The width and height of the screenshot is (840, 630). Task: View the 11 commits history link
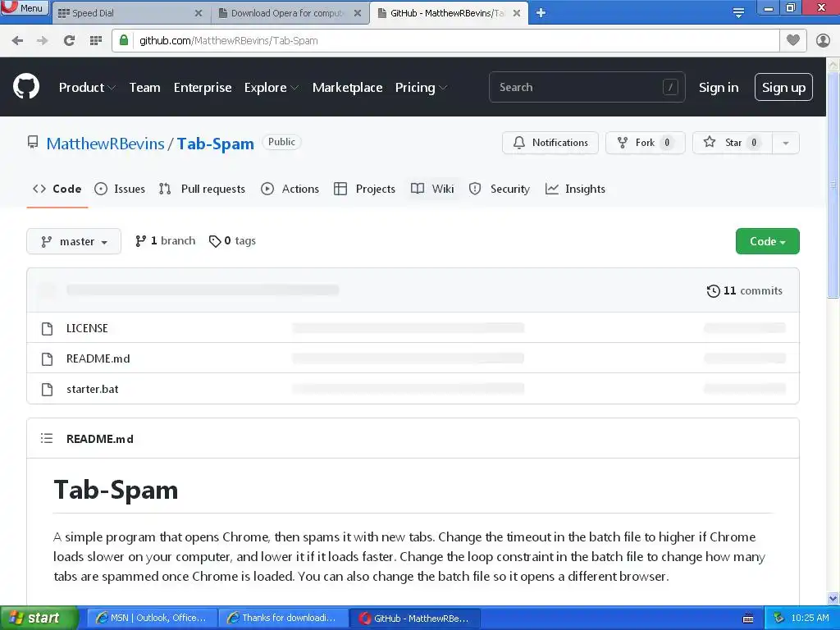click(x=744, y=290)
